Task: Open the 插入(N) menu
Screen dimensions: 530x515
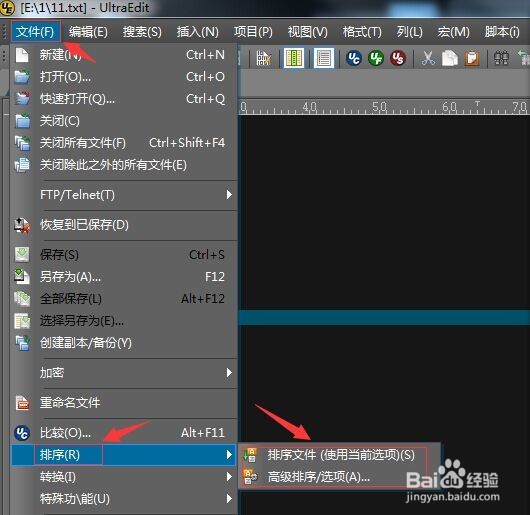Action: pos(197,32)
